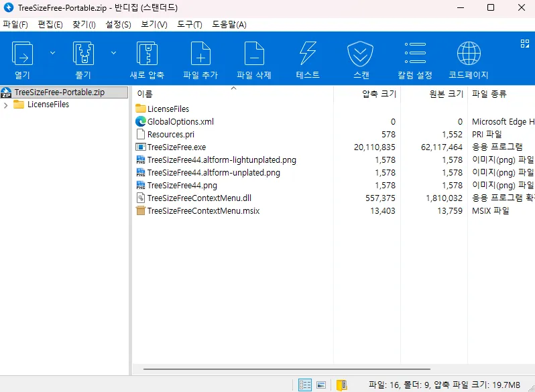
Task: Select the TreeSizeFreeContextMenu.dll file name
Action: [199, 198]
